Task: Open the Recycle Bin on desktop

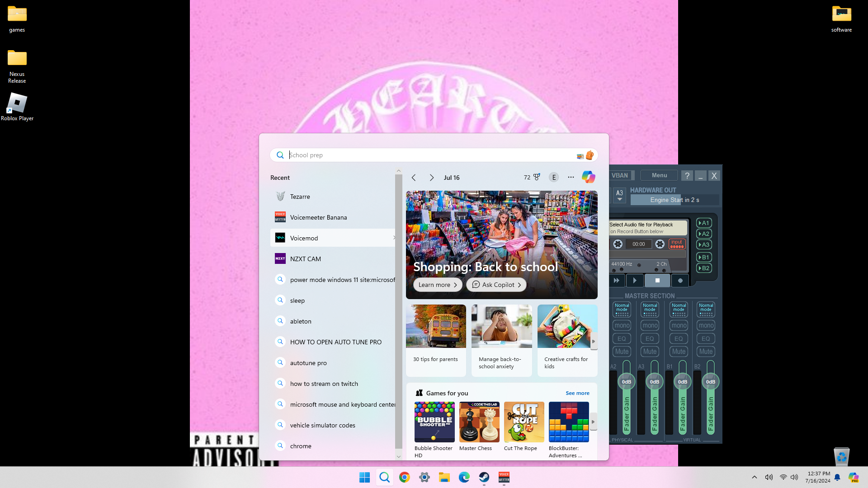Action: point(841,457)
